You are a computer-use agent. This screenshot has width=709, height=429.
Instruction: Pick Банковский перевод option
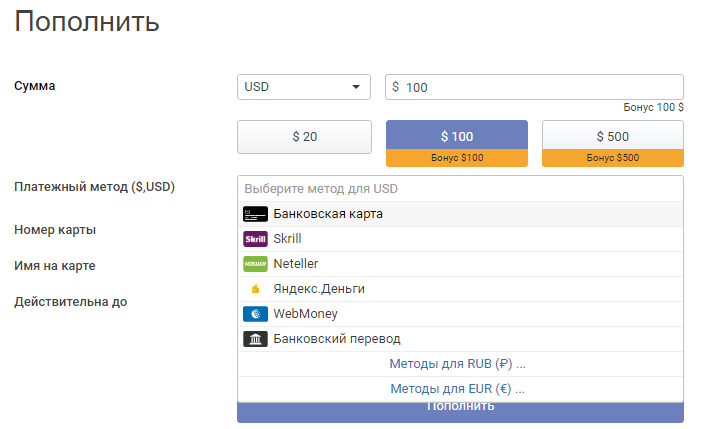click(x=336, y=339)
